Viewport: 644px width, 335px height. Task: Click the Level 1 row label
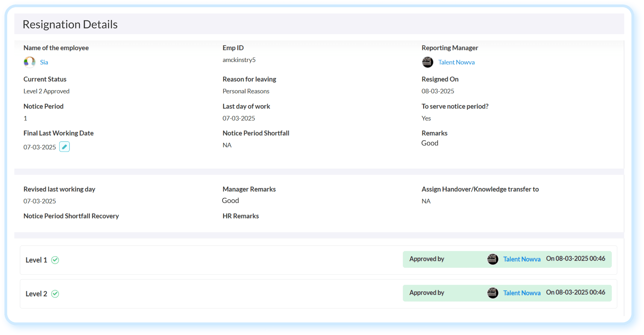(36, 260)
